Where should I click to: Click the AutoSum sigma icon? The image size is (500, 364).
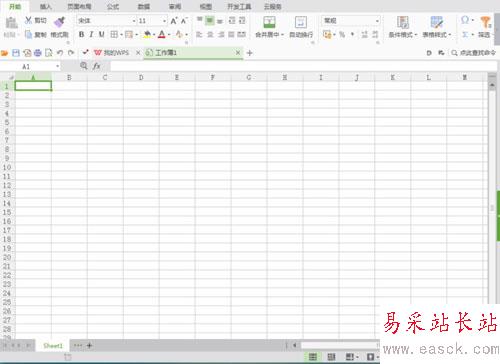tap(465, 34)
